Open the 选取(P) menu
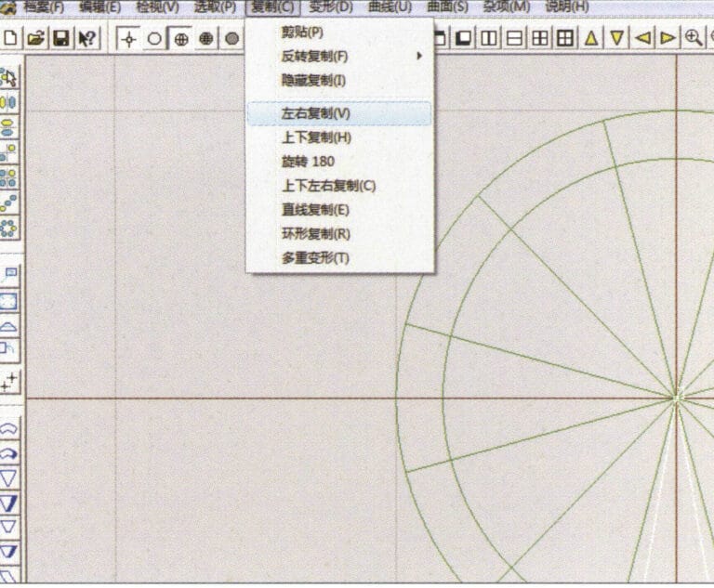Screen dimensions: 714x588 point(215,7)
